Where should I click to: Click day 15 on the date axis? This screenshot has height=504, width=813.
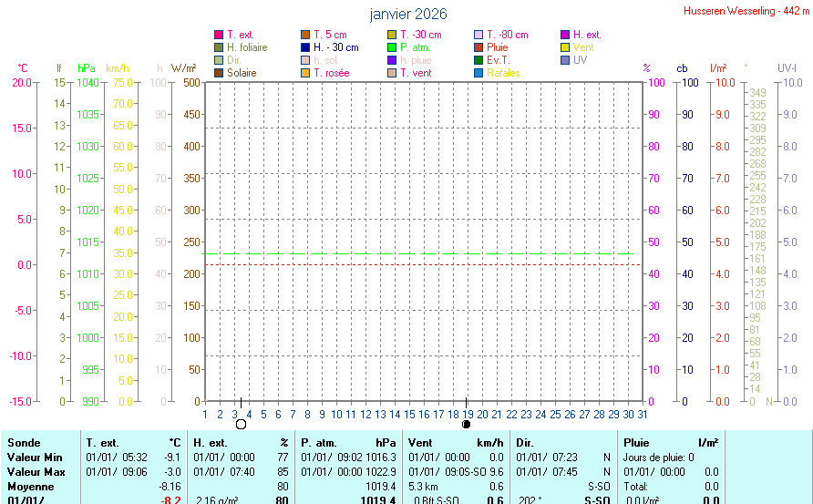pyautogui.click(x=409, y=415)
